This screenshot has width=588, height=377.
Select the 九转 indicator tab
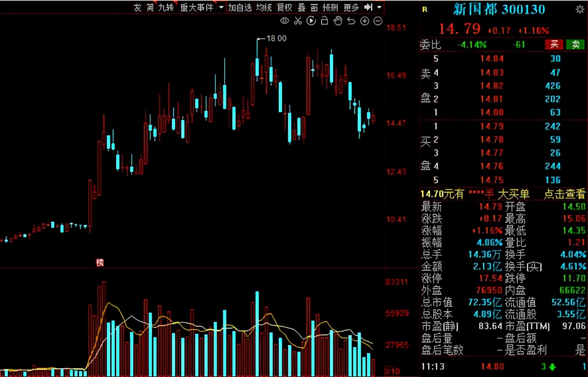[x=166, y=7]
